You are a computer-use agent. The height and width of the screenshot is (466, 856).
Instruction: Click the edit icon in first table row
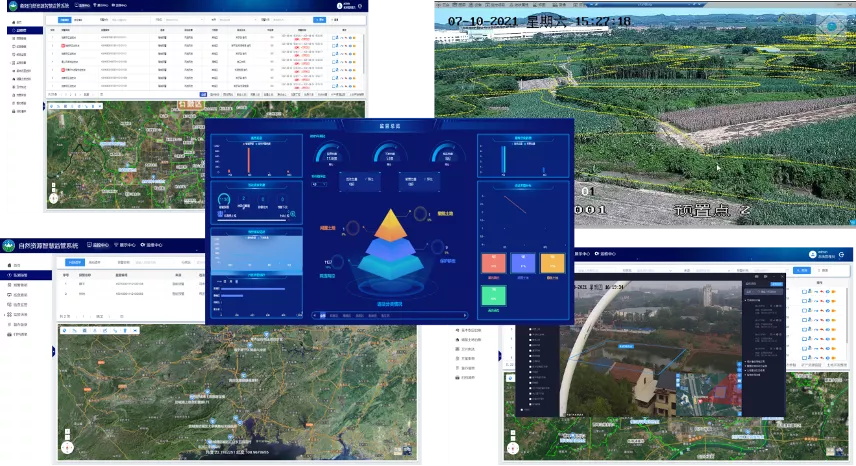[335, 37]
